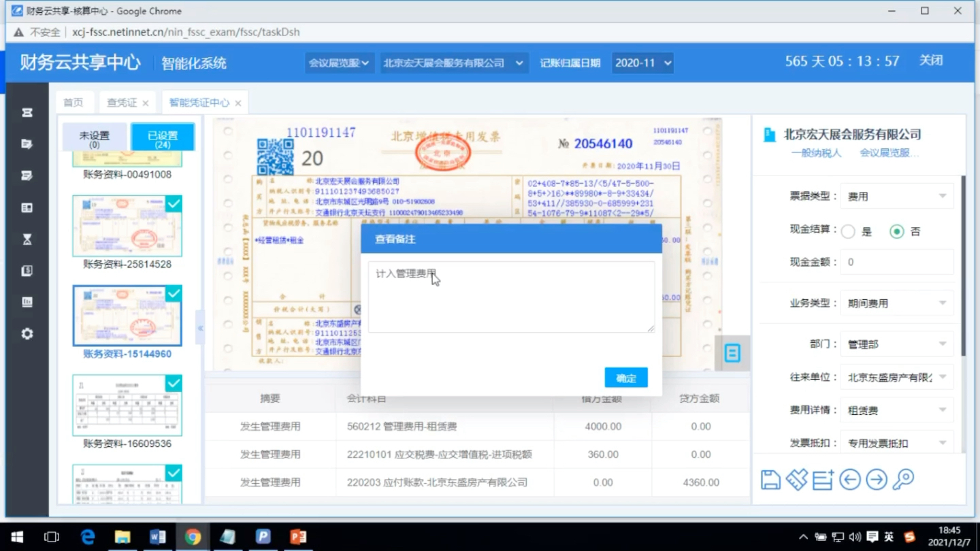Click 确定 in the 查看备注 dialog
This screenshot has width=980, height=551.
coord(626,378)
